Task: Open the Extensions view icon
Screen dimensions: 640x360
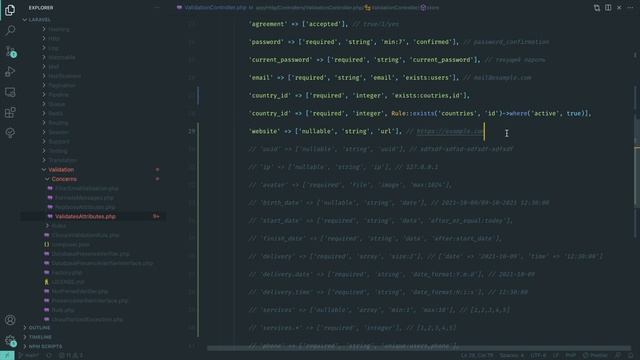Action: tap(10, 112)
